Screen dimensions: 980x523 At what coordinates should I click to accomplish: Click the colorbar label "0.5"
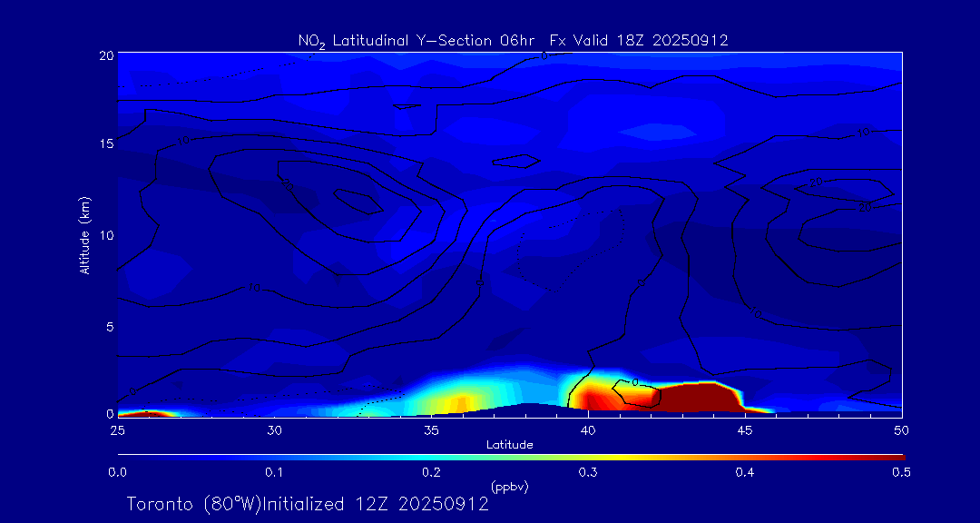tap(901, 472)
